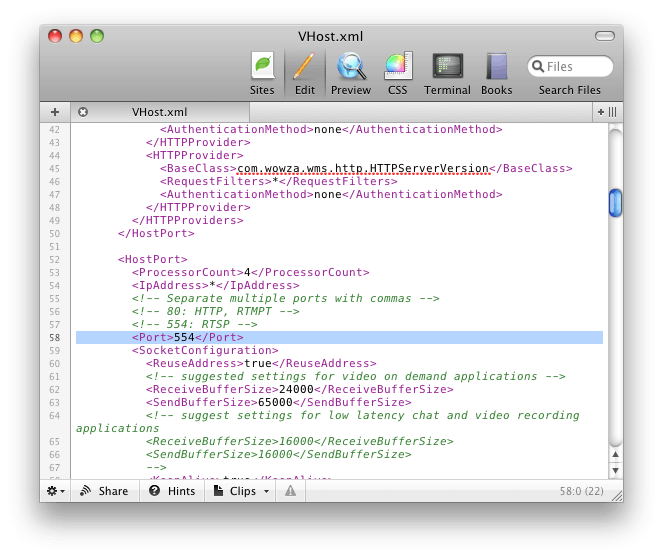Click the scroll down arrow
The image size is (663, 557).
[x=615, y=470]
